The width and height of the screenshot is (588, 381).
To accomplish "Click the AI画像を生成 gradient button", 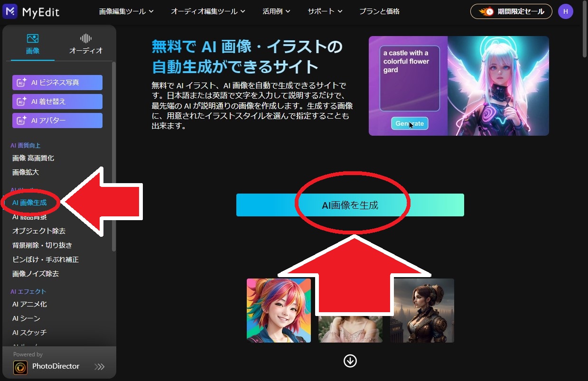I will pyautogui.click(x=350, y=205).
